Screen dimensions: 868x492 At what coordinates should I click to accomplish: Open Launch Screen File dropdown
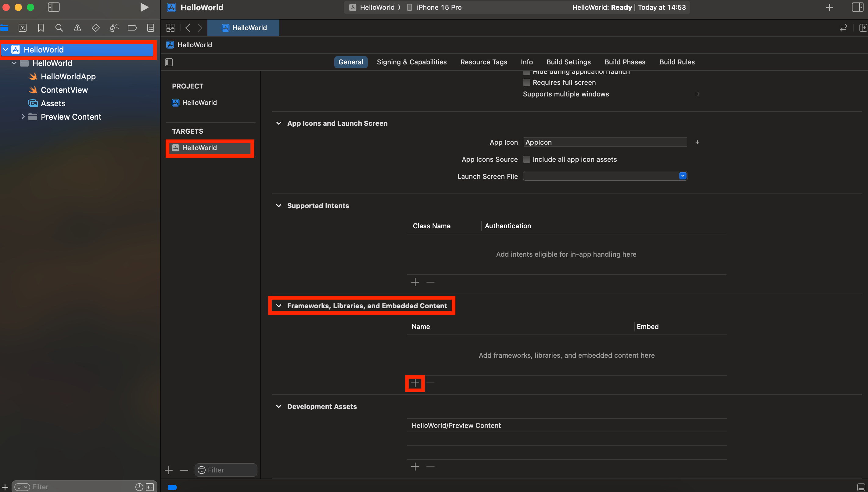(x=682, y=176)
